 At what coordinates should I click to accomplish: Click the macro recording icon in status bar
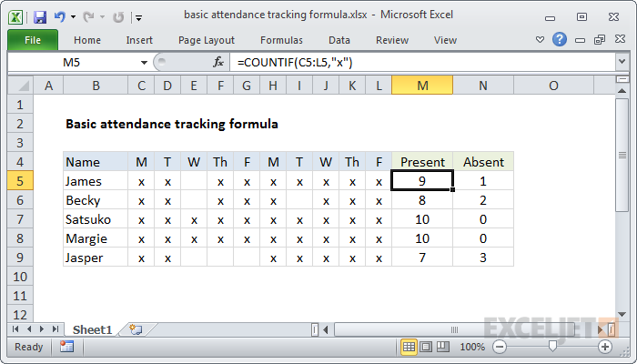click(x=66, y=347)
